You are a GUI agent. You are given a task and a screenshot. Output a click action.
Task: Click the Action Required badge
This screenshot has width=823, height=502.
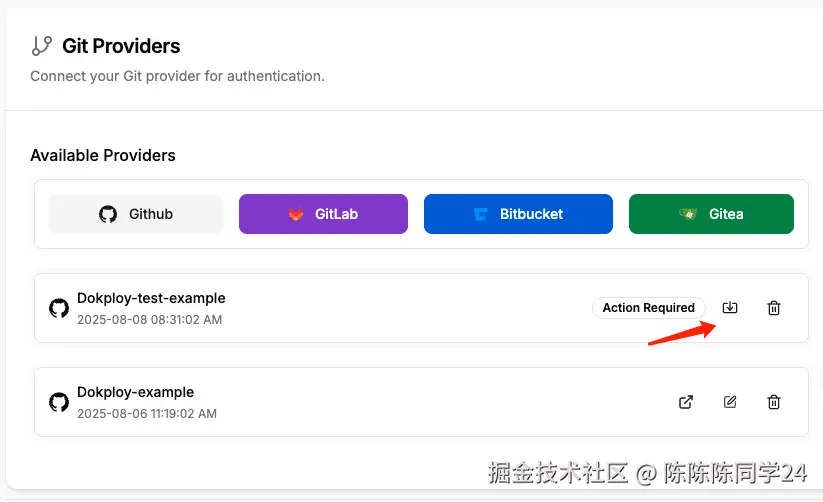648,308
